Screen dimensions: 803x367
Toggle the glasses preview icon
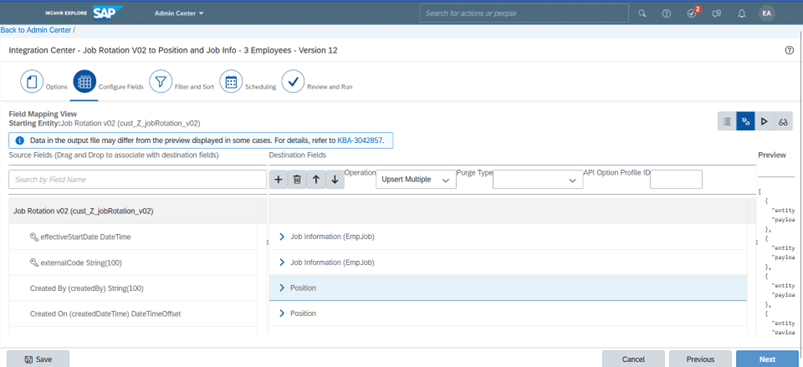783,122
